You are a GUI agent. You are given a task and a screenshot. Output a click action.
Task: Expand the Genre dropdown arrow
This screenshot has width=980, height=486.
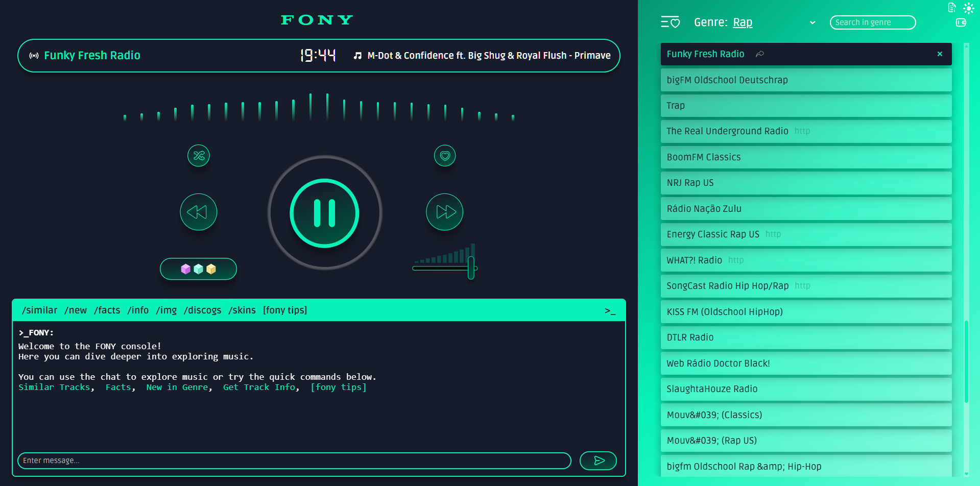coord(812,23)
